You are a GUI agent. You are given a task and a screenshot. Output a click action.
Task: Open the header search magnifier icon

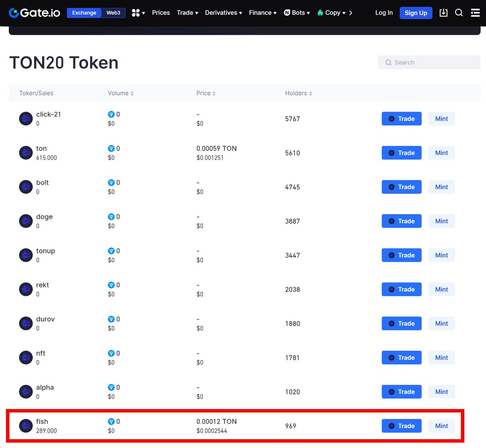click(459, 13)
